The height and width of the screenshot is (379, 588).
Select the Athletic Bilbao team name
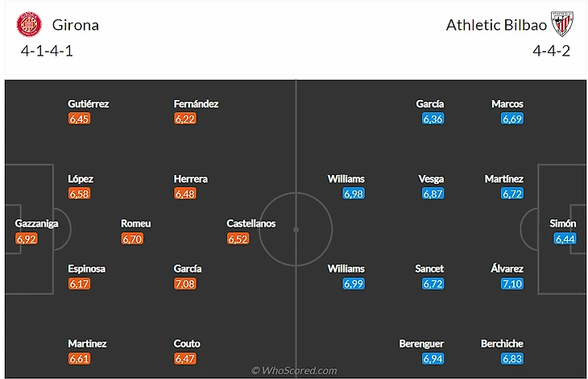click(496, 25)
